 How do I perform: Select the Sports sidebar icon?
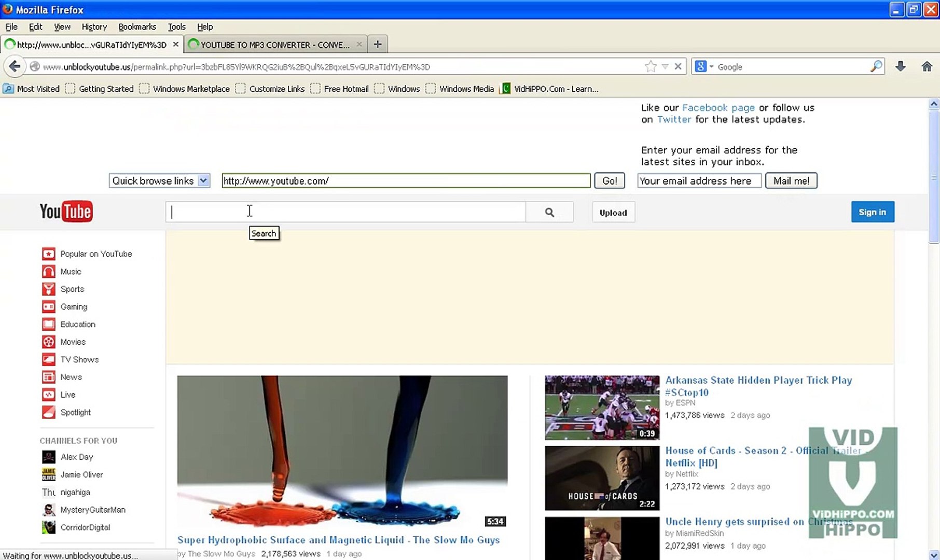pos(48,289)
